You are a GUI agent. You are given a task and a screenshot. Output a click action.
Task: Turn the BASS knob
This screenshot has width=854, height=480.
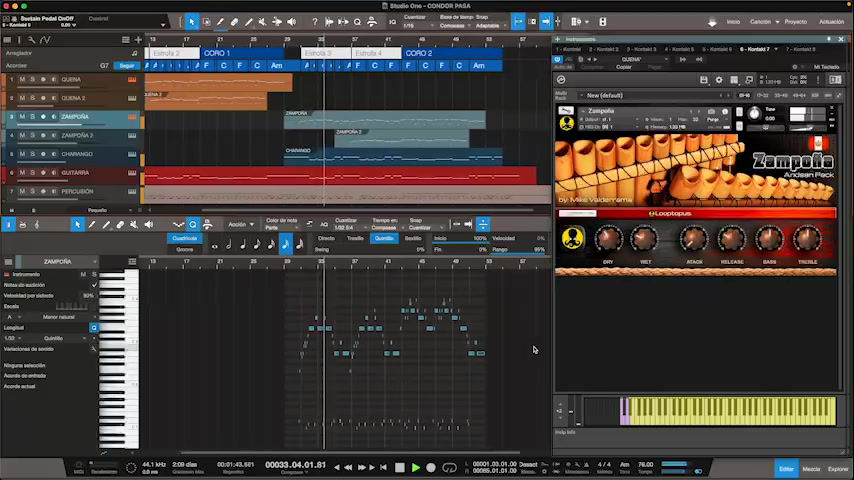coord(769,239)
